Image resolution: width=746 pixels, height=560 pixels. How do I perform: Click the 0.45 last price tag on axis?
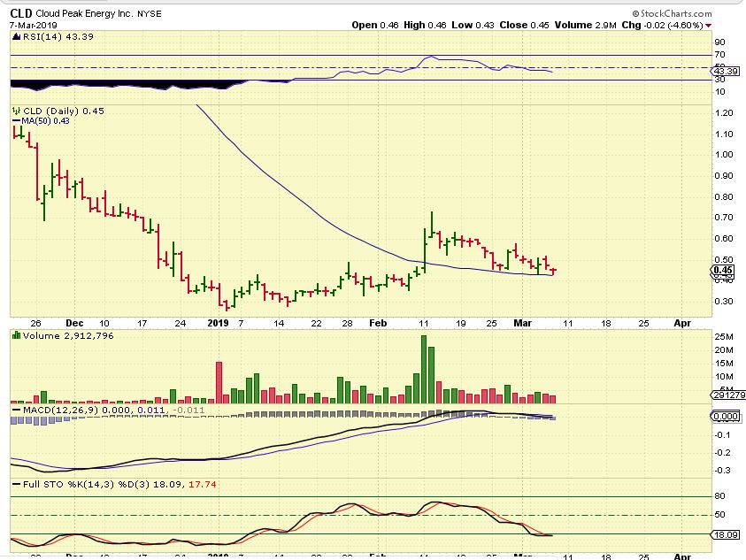tap(723, 270)
